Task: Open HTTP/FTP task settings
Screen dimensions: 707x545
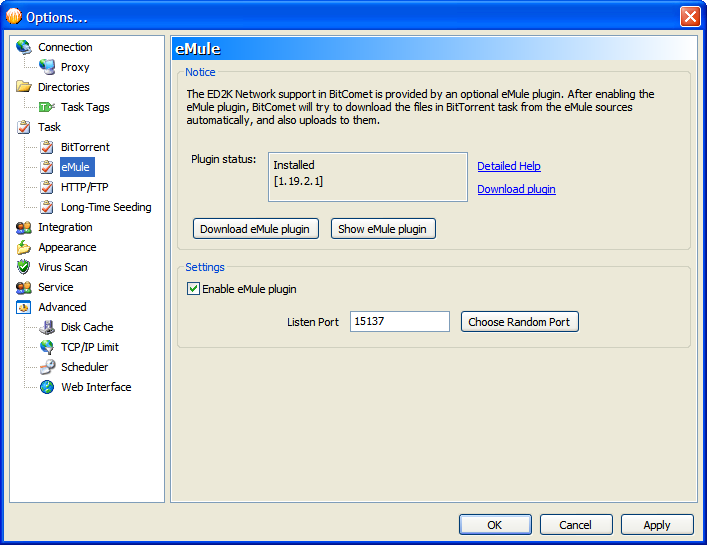Action: (85, 187)
